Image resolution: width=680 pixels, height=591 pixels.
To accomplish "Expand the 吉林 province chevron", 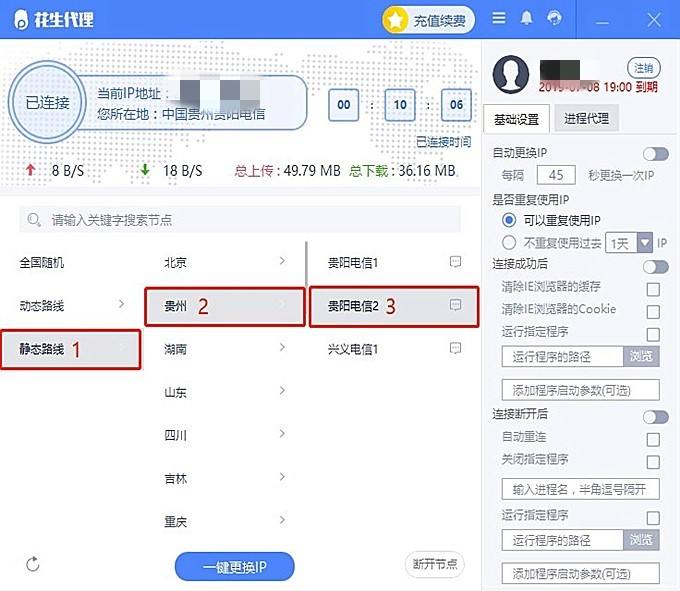I will click(x=282, y=477).
